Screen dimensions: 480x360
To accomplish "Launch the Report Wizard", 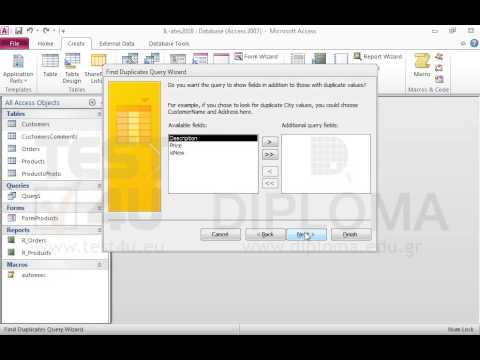I will (x=378, y=56).
